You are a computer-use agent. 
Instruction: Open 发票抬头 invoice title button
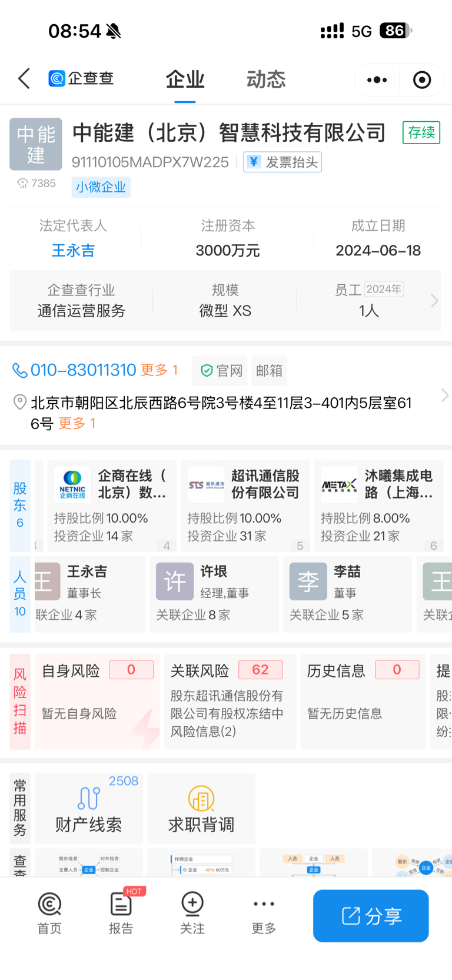point(282,162)
